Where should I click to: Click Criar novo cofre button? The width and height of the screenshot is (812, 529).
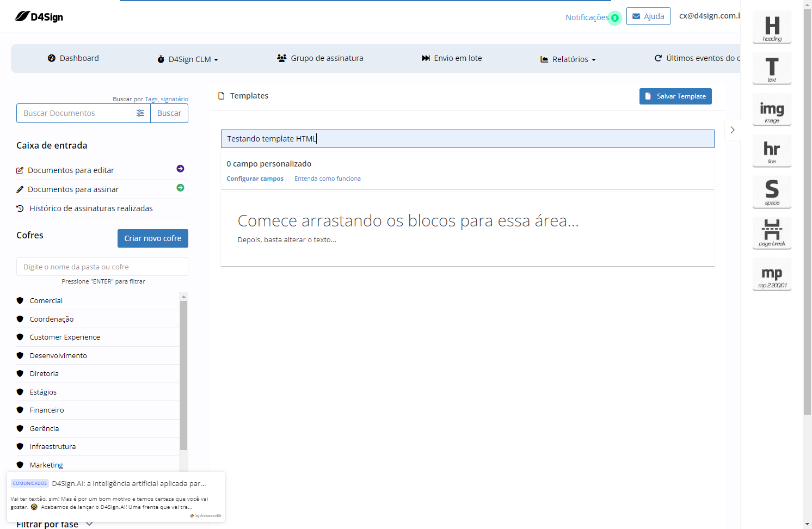[153, 238]
